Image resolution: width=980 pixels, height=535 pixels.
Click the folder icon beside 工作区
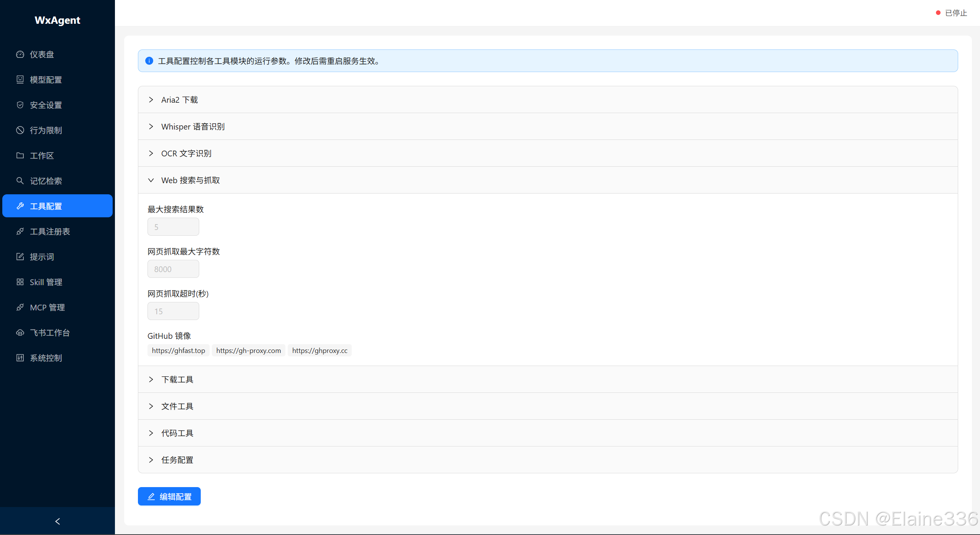tap(20, 156)
